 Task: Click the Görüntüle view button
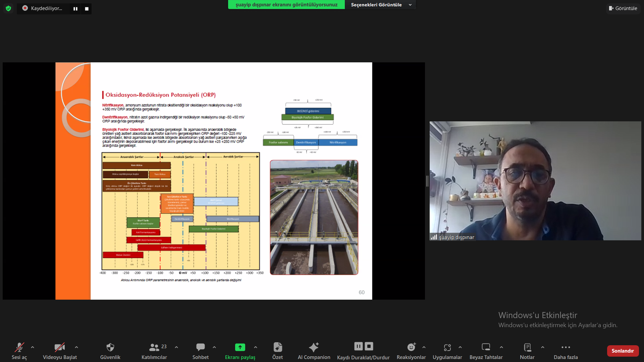point(623,8)
